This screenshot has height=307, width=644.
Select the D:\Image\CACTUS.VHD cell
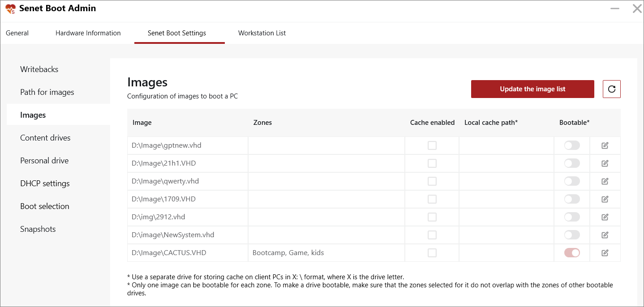(188, 253)
